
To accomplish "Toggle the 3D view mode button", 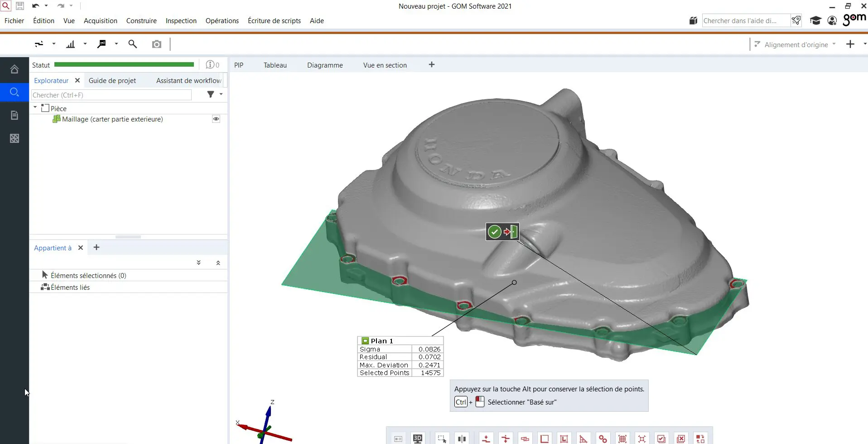I will pyautogui.click(x=418, y=439).
